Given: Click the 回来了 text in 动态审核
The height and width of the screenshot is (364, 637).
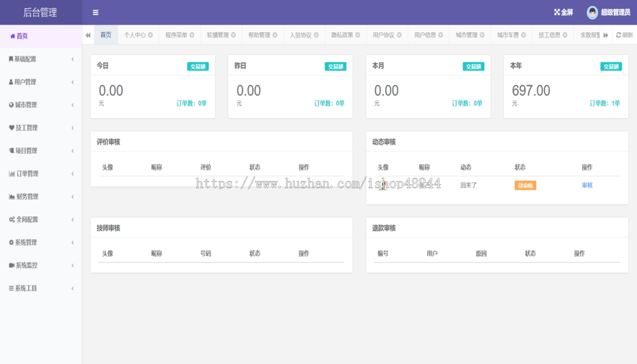Looking at the screenshot, I should pyautogui.click(x=469, y=186).
